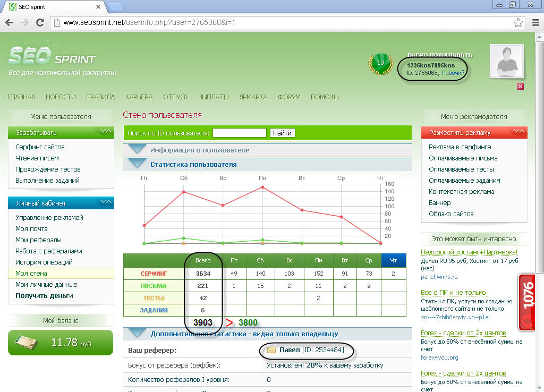Image resolution: width=544 pixels, height=392 pixels.
Task: Open the ГЛАВНАЯ menu item
Action: 21,97
